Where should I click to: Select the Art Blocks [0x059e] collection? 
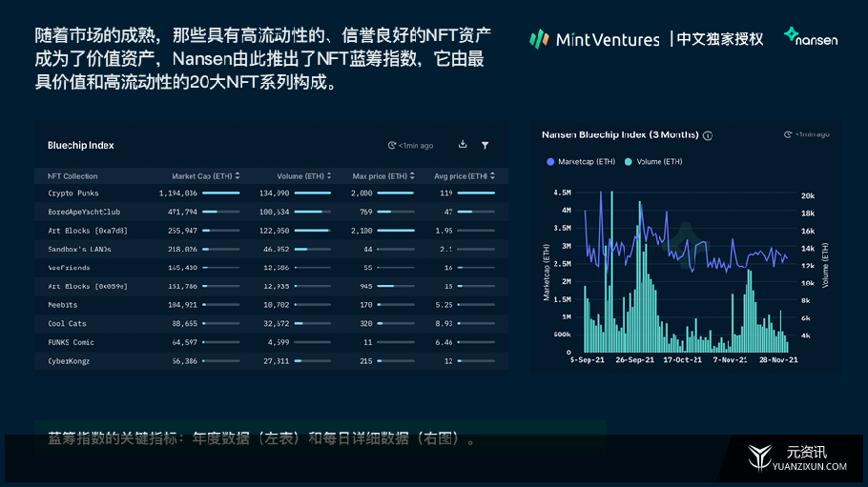click(x=88, y=287)
